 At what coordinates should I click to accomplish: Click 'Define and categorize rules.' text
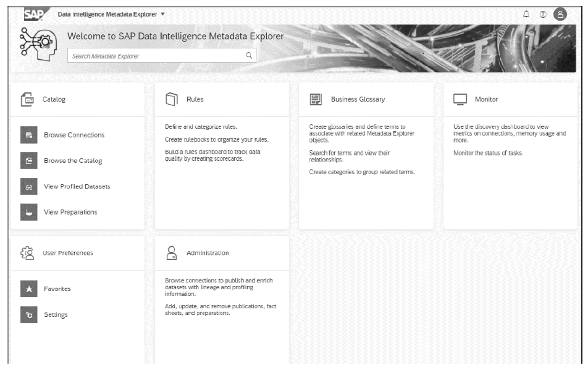tap(201, 127)
